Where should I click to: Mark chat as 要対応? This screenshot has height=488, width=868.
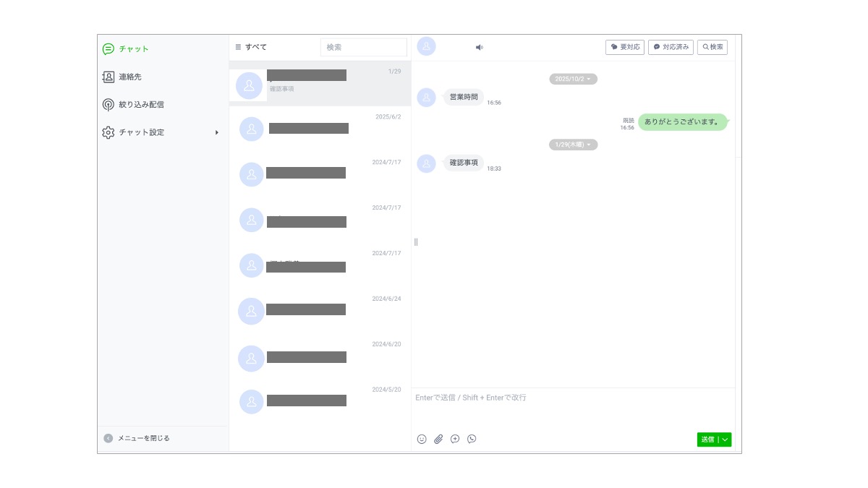pyautogui.click(x=624, y=47)
